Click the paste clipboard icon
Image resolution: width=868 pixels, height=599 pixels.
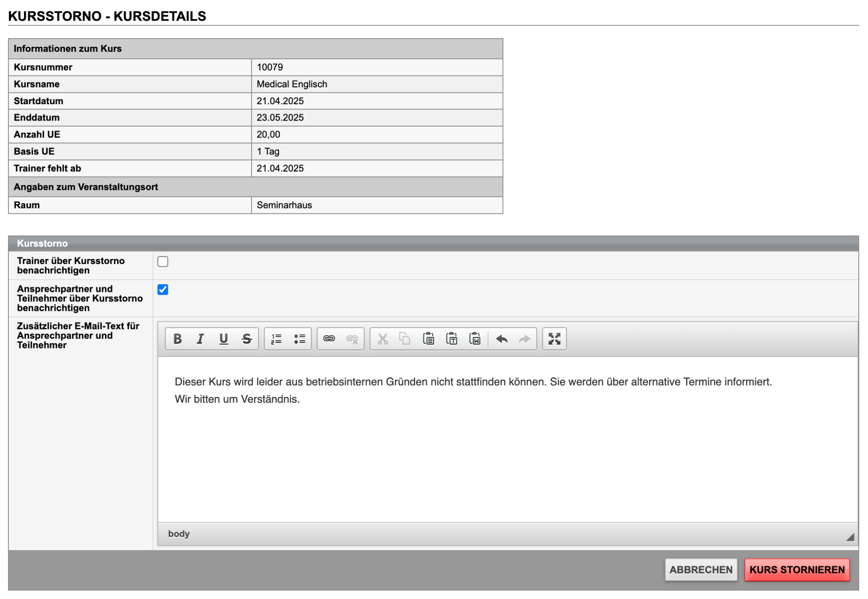[x=429, y=339]
